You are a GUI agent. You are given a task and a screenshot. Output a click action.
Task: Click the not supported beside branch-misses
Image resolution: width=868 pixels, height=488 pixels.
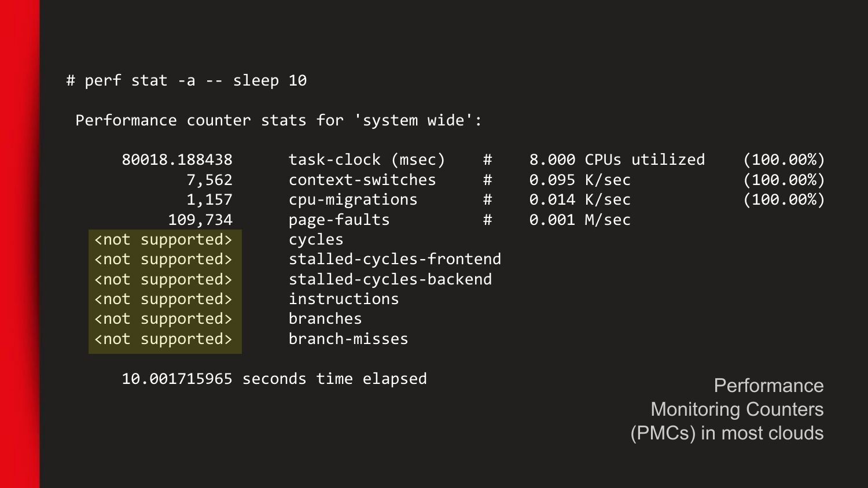coord(163,339)
